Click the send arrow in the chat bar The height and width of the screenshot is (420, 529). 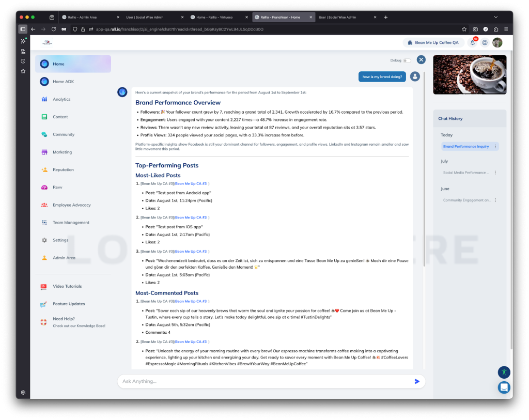point(417,381)
